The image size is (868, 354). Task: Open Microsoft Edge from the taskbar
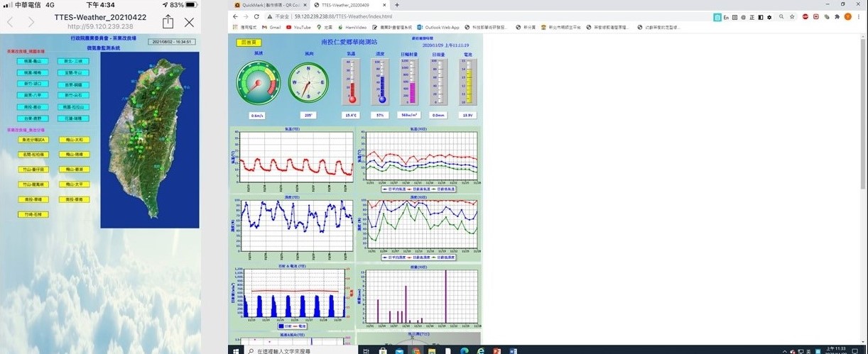pos(464,350)
